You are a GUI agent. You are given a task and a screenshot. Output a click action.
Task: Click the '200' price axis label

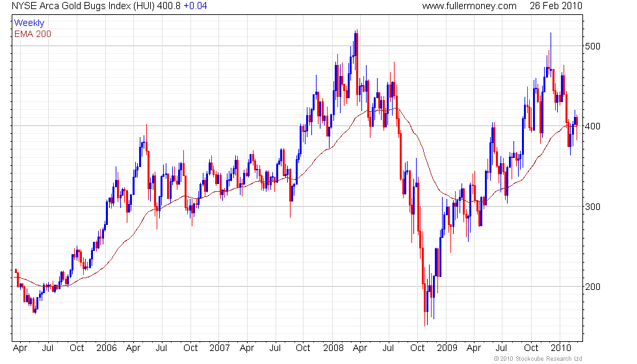click(592, 287)
